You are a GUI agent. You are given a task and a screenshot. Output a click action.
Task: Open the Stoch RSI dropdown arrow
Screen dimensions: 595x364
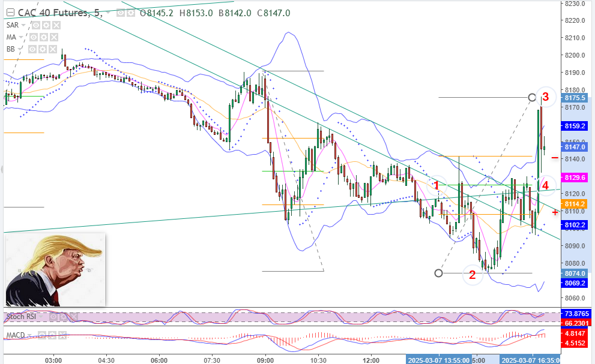41,317
